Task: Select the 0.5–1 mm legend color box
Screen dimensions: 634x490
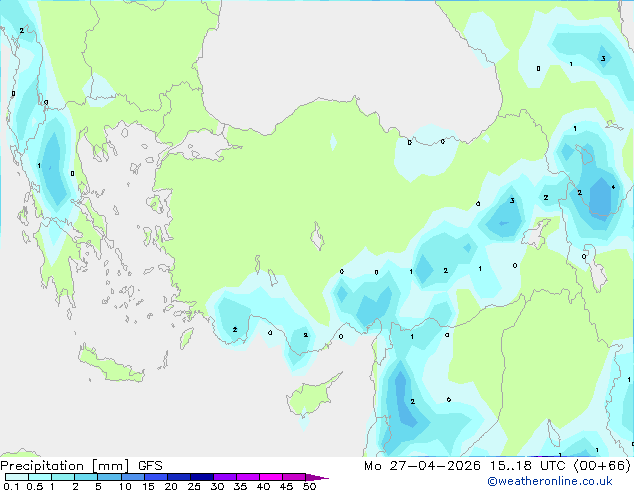Action: click(x=40, y=477)
